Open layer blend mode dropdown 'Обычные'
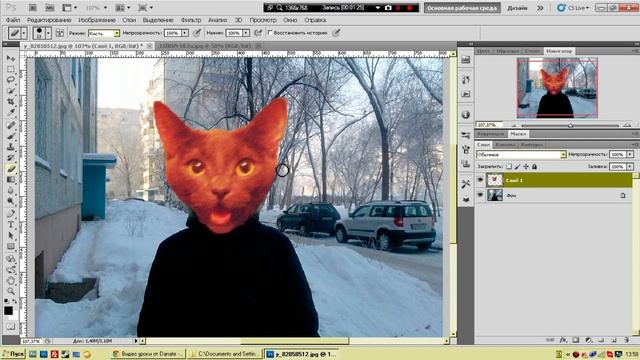 pos(521,155)
